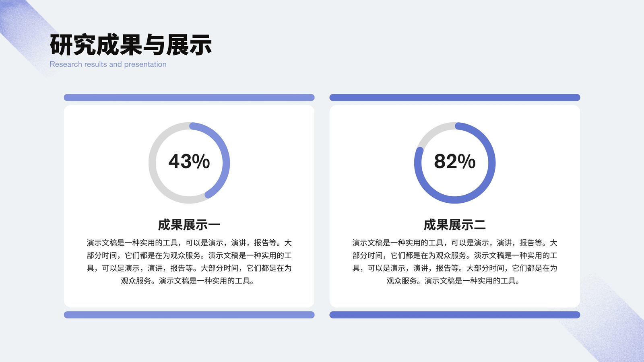Select the top bar above left card
644x362 pixels.
[189, 97]
